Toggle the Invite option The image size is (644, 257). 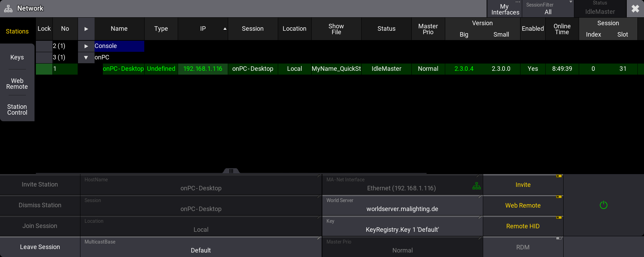pyautogui.click(x=523, y=185)
